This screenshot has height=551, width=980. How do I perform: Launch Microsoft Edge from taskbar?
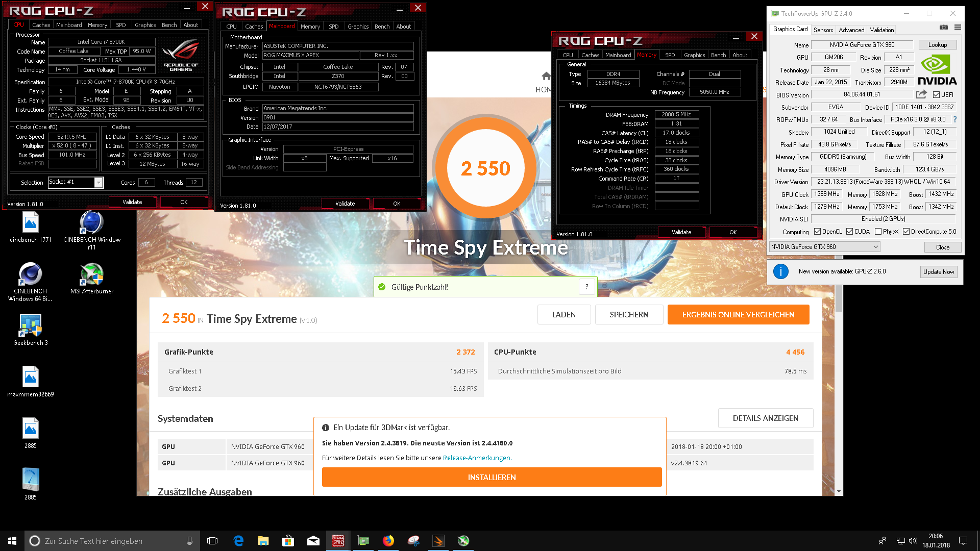pyautogui.click(x=238, y=541)
